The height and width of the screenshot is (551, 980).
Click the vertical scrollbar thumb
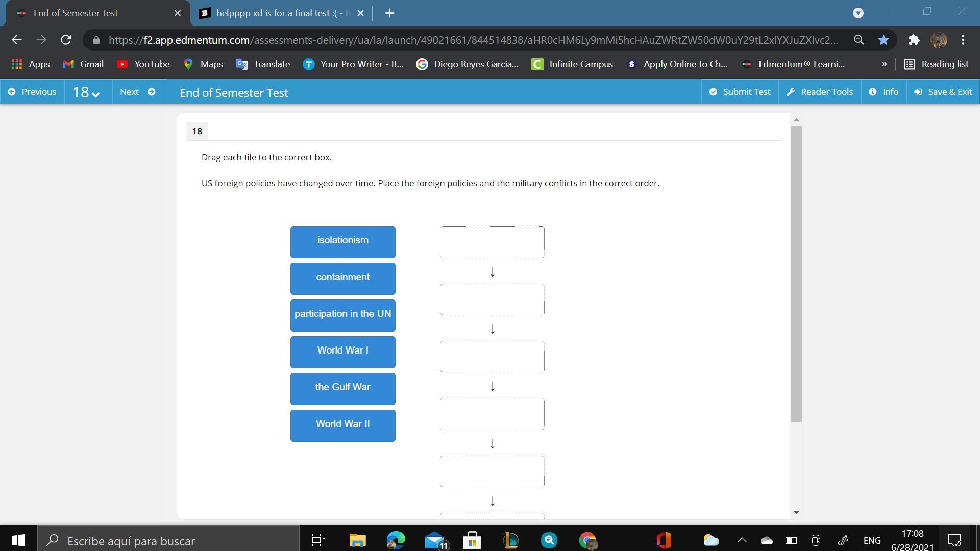(x=796, y=273)
